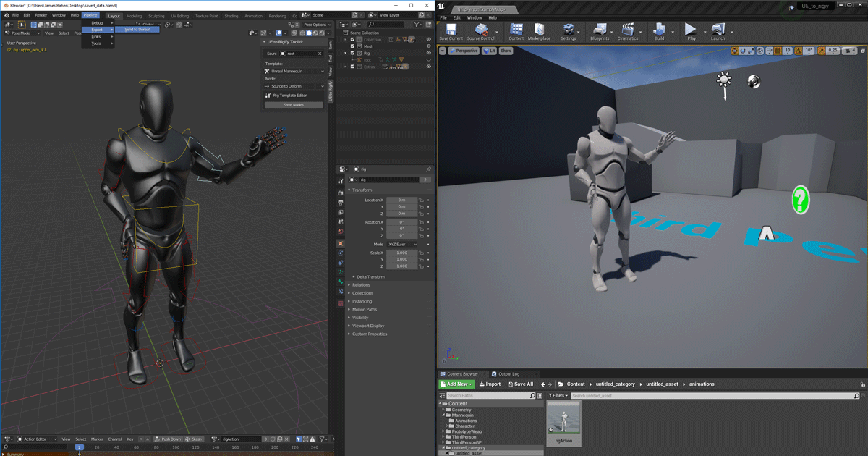Open the Tools submenu in Pipeline menu

pyautogui.click(x=98, y=43)
